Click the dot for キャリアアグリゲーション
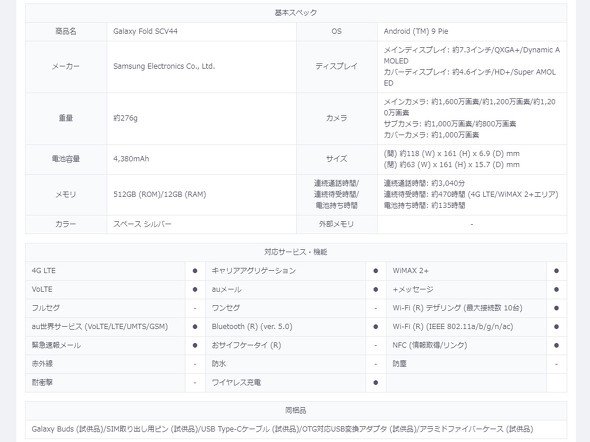590x442 pixels. [376, 271]
